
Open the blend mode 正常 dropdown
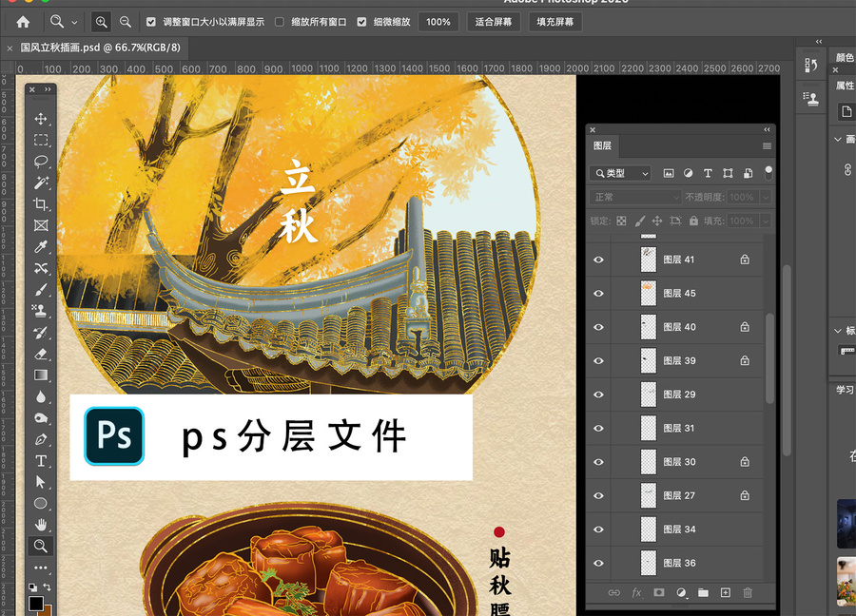pyautogui.click(x=635, y=197)
